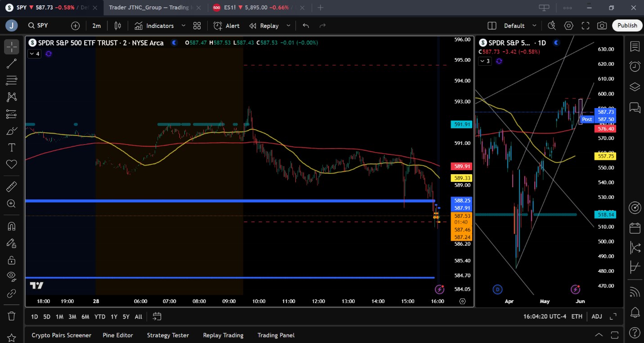Toggle stay in drawing mode

tap(12, 243)
